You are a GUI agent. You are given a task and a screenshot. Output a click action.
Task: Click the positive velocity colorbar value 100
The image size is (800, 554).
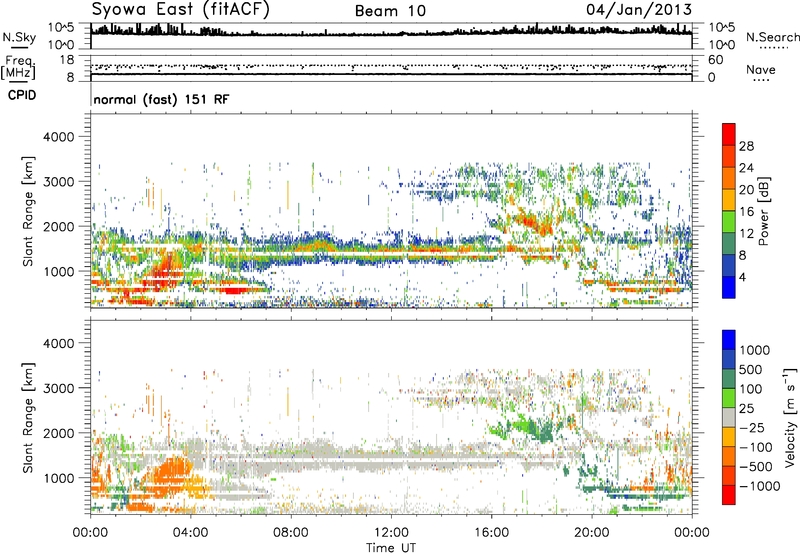point(751,389)
